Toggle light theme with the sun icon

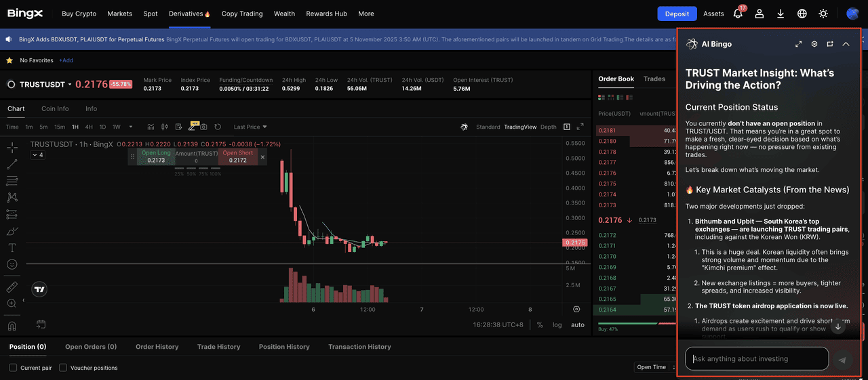823,14
